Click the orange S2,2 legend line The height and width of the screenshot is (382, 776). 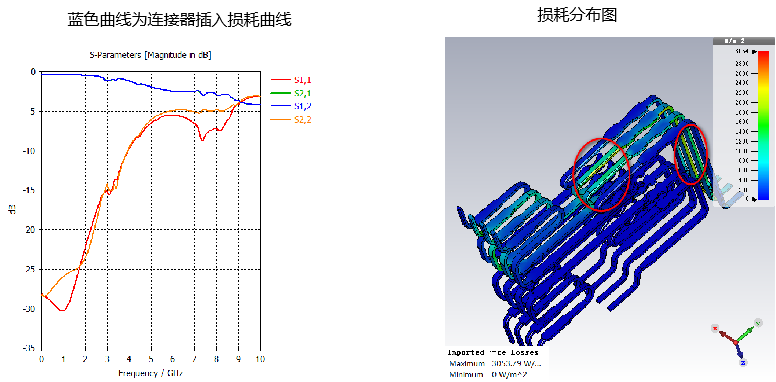pos(280,119)
